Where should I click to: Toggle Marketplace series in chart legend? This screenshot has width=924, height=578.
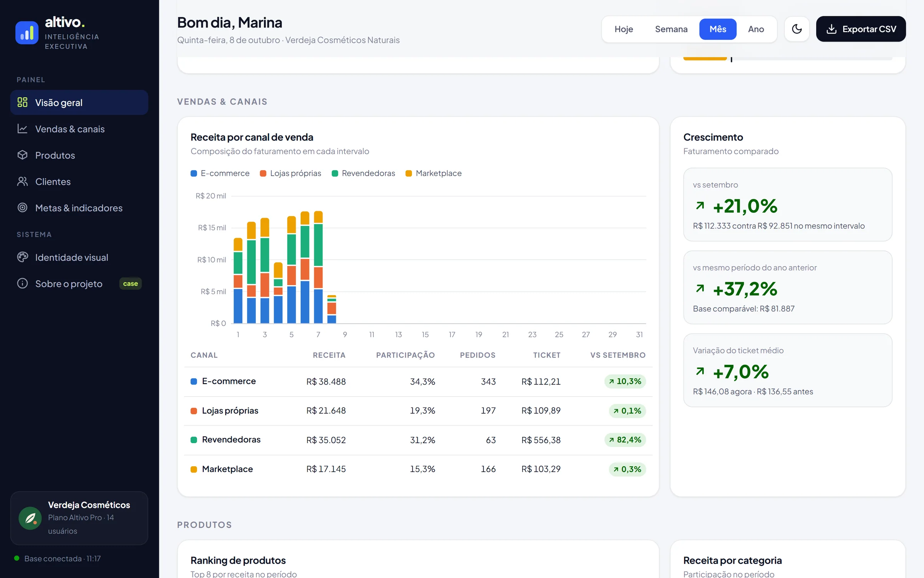pyautogui.click(x=434, y=173)
